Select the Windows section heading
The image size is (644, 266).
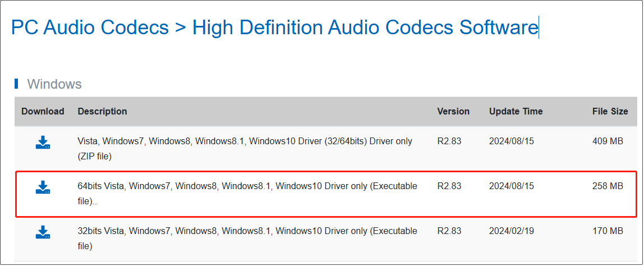pyautogui.click(x=54, y=84)
